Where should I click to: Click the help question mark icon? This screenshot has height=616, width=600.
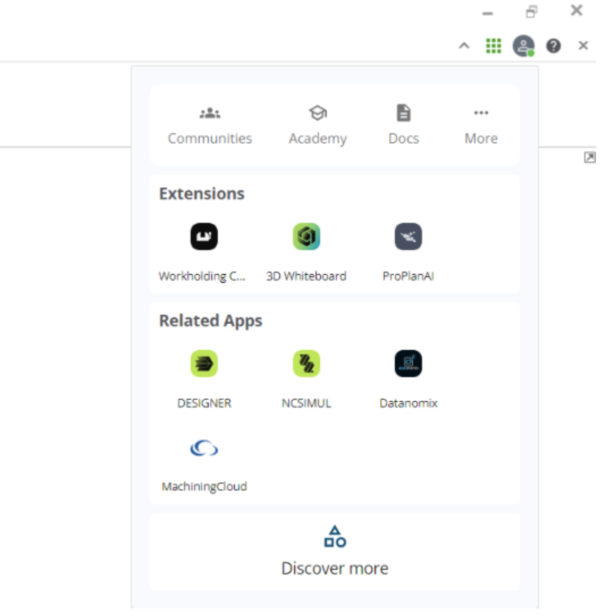(553, 46)
